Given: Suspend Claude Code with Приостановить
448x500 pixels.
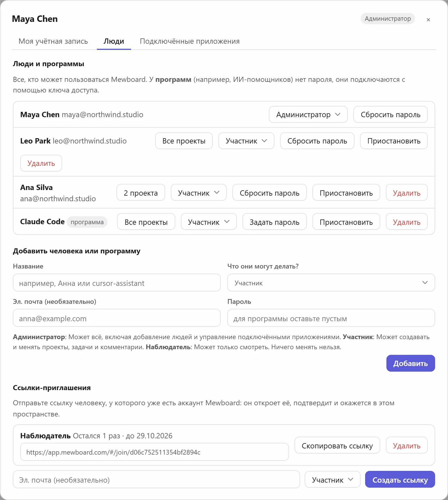Looking at the screenshot, I should tap(346, 222).
